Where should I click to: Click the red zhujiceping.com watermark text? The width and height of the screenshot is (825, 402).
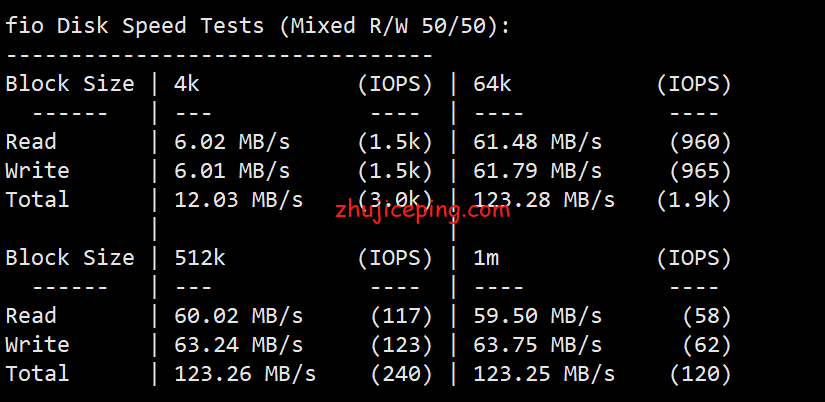coord(422,212)
